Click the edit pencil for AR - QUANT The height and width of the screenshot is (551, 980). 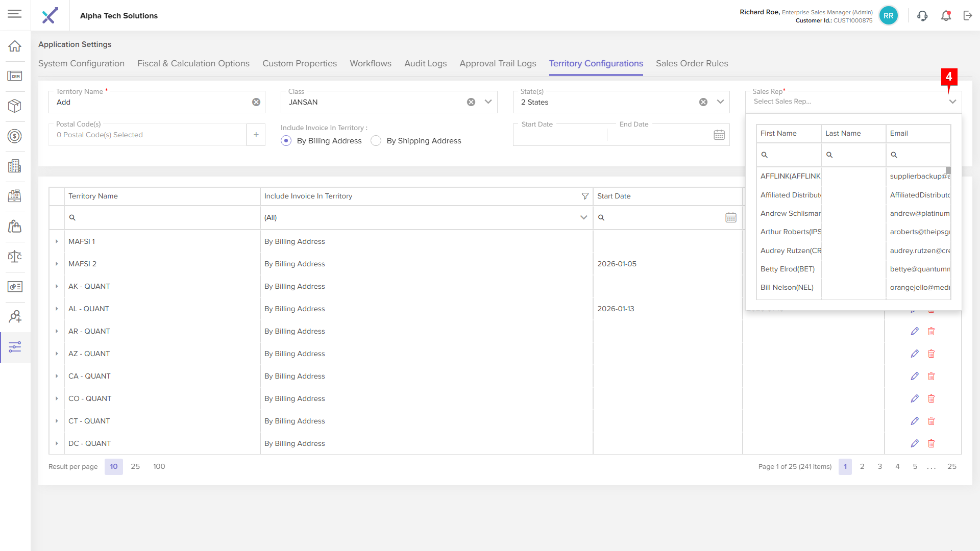click(915, 331)
